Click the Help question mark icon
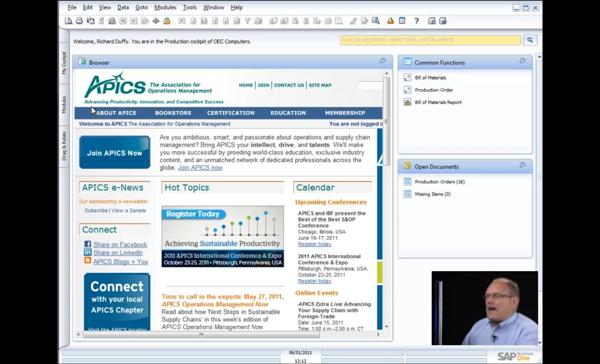Screen dimensions: 600x364 tap(416, 21)
